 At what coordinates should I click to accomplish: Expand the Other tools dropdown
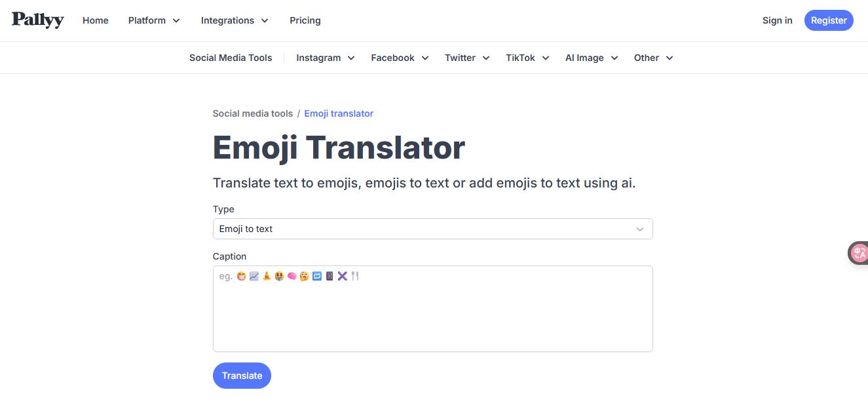[x=652, y=58]
